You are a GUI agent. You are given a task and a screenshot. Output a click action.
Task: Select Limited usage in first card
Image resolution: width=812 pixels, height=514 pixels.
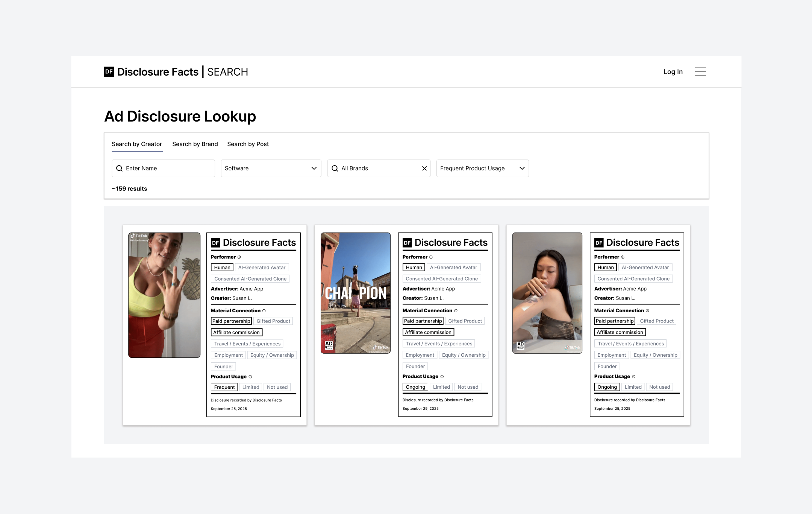pos(250,387)
